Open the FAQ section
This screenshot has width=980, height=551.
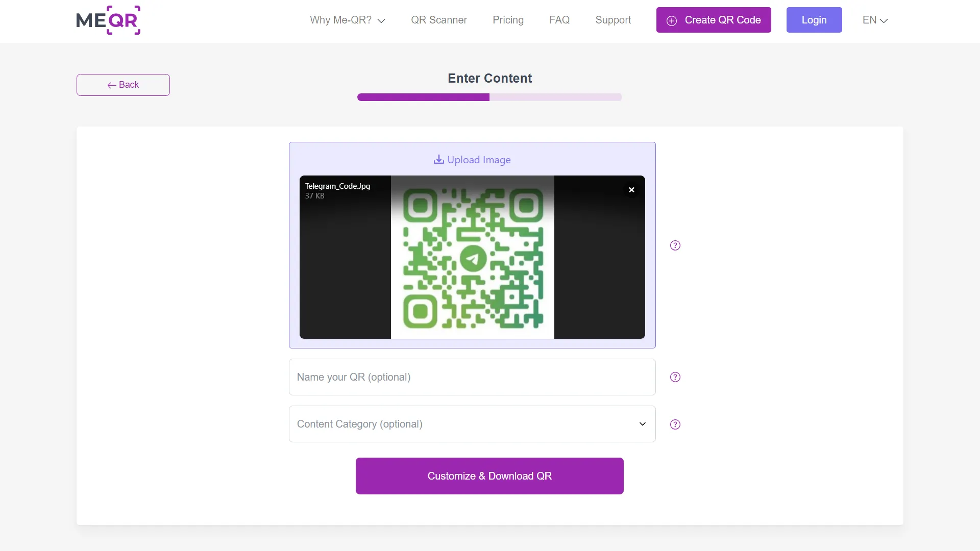(559, 20)
